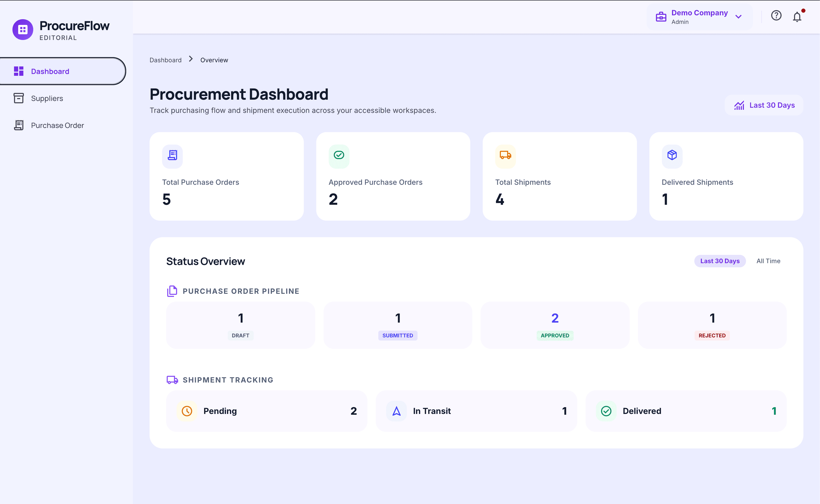
Task: Click the Approved Purchase Orders check icon
Action: point(339,155)
